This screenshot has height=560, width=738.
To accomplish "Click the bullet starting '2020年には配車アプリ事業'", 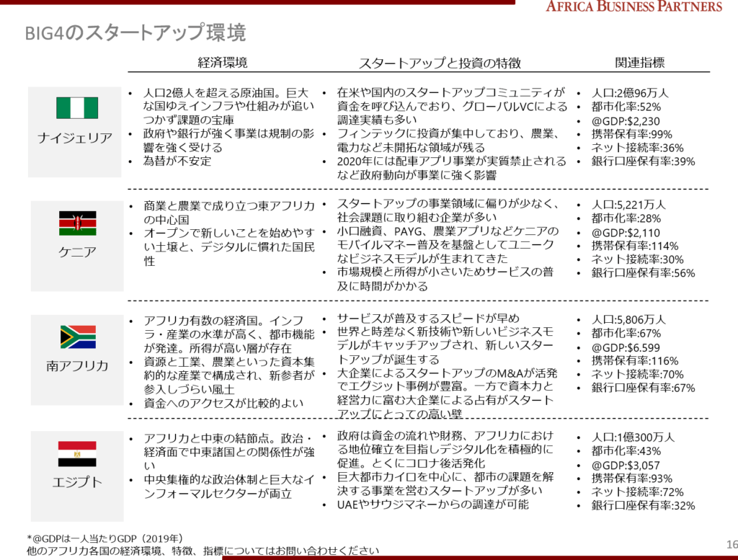I will click(x=451, y=169).
